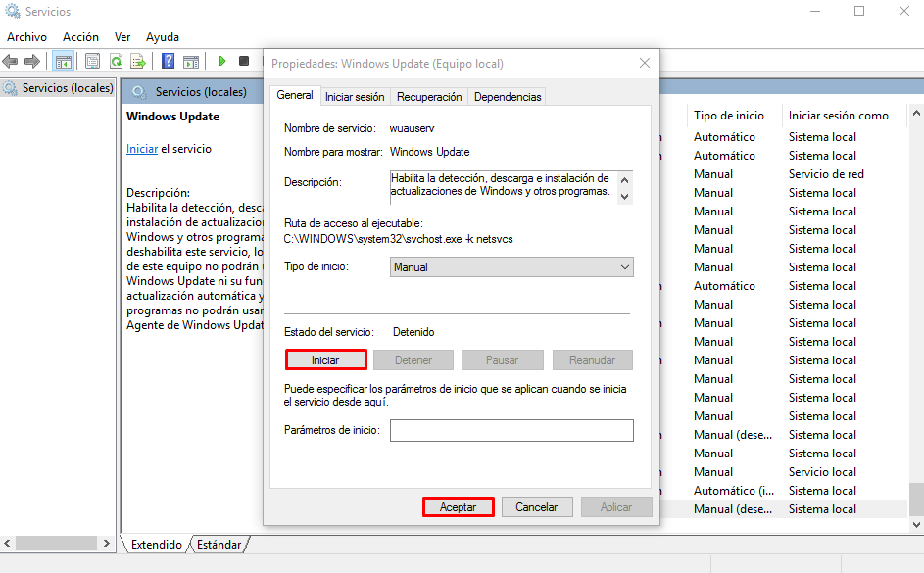
Task: Toggle the show/hide console tree icon
Action: (63, 61)
